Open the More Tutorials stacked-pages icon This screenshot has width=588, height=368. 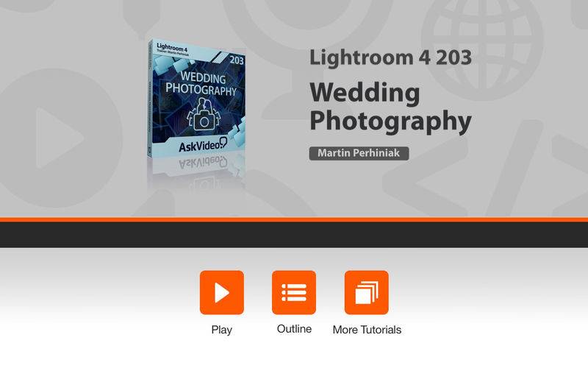coord(366,292)
